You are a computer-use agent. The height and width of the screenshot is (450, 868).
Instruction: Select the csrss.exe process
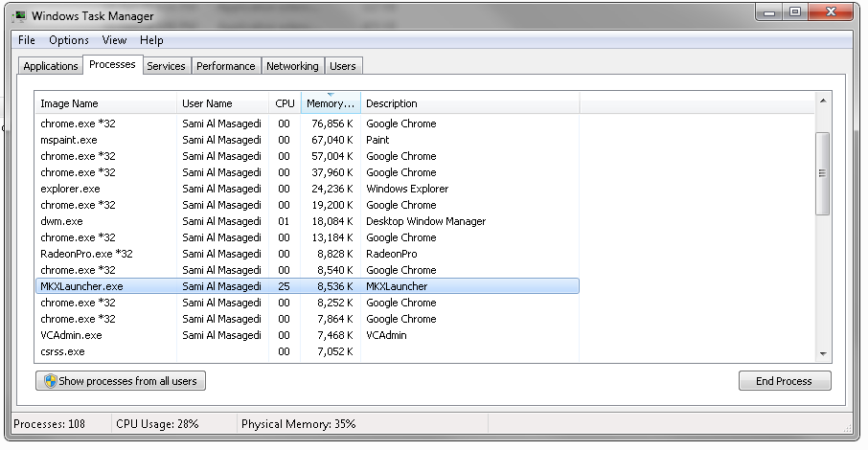[x=308, y=351]
